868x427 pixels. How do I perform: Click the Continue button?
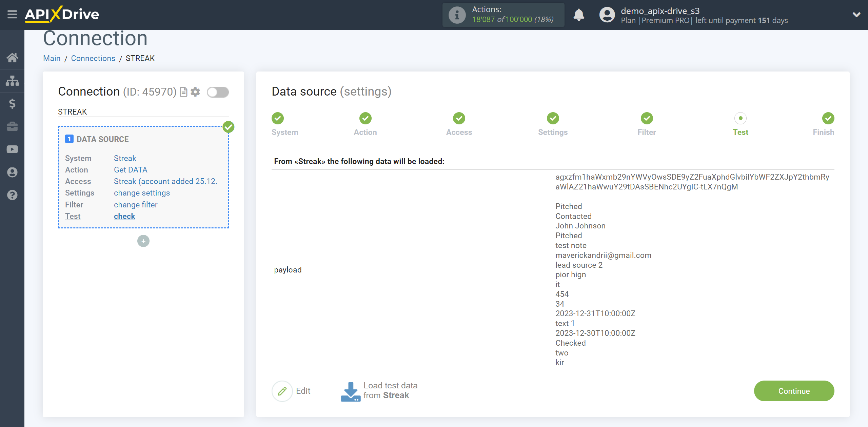click(x=794, y=391)
